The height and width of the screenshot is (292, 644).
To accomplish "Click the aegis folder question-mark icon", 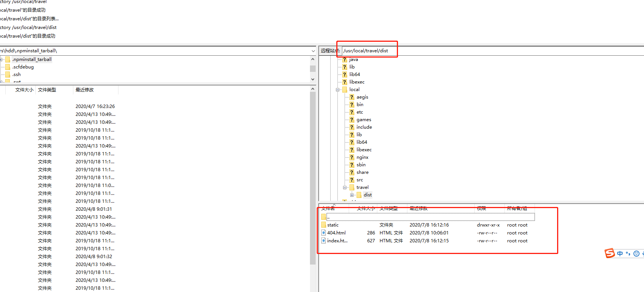I will click(352, 97).
